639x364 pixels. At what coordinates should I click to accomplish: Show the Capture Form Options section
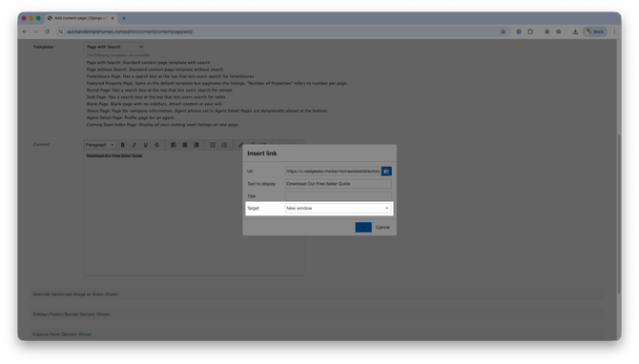(x=85, y=334)
